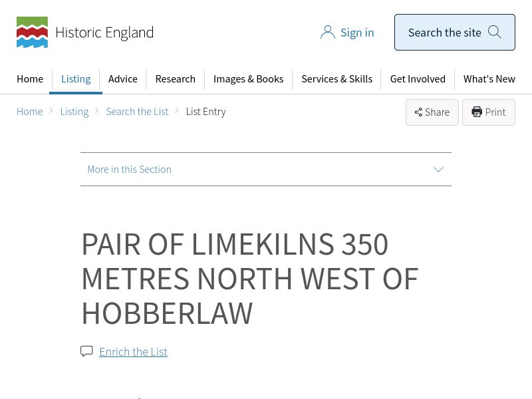Open the Listing navigation tab
This screenshot has height=399, width=532.
pos(76,78)
